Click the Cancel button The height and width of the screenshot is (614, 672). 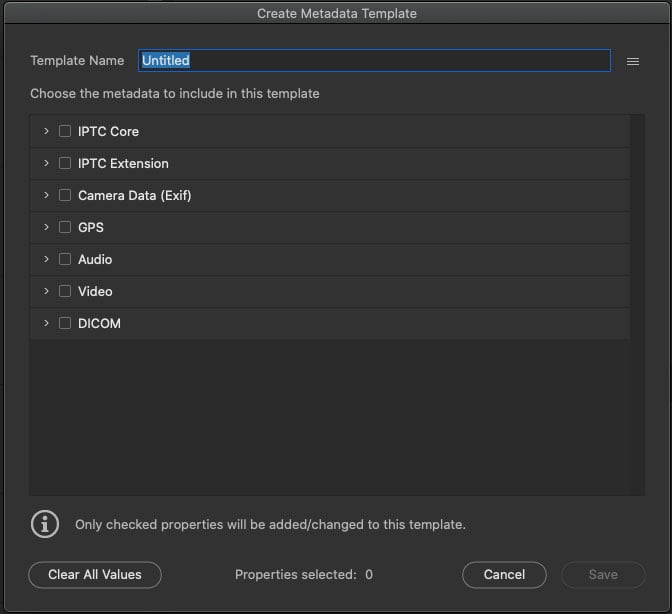(x=504, y=575)
